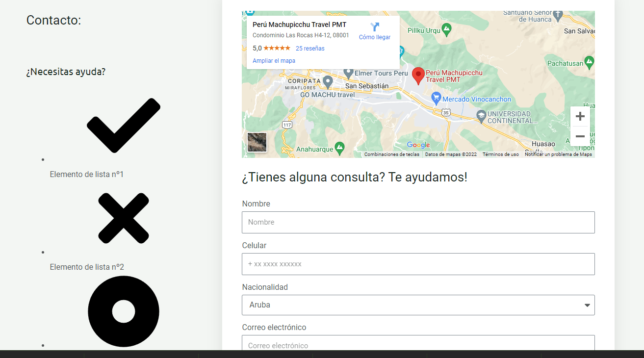Screen dimensions: 644x358
Task: Click the GO MACHU travel marker
Action: (x=328, y=81)
